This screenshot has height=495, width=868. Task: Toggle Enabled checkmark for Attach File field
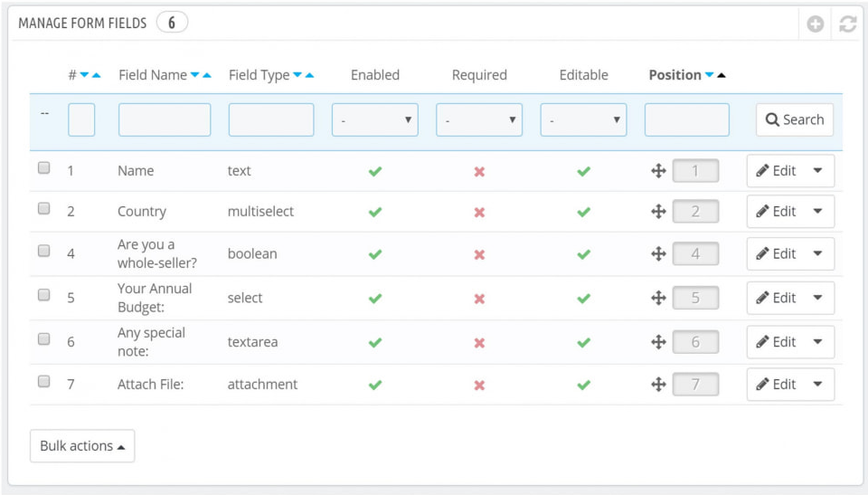(375, 385)
